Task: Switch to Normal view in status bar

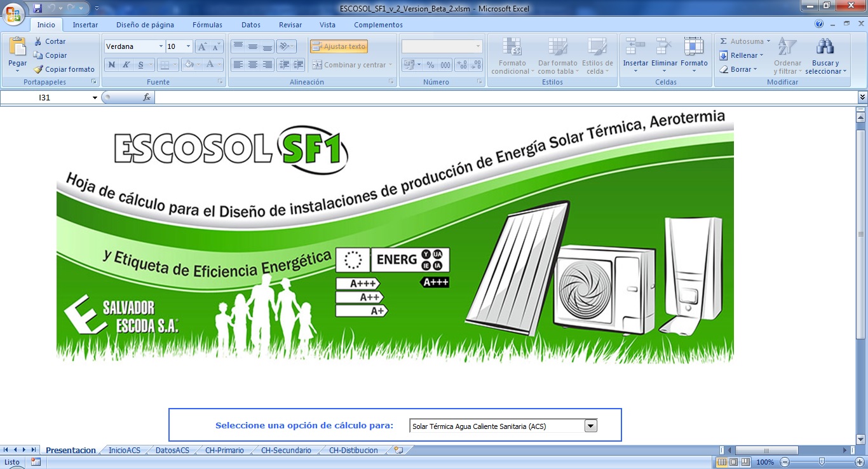Action: (722, 462)
